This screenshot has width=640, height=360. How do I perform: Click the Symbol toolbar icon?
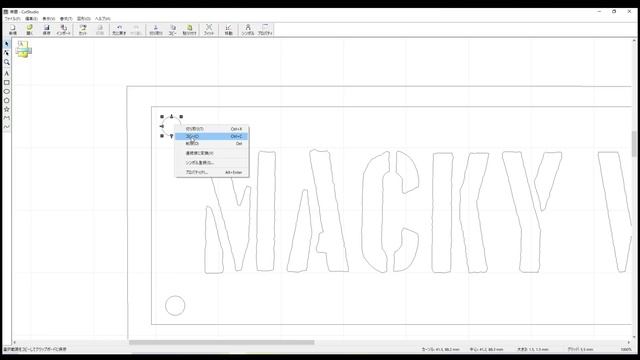coord(247,29)
